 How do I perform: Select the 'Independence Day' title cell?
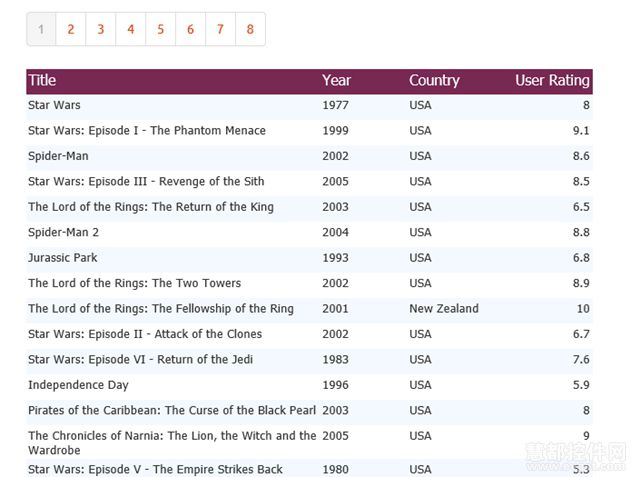coord(78,385)
